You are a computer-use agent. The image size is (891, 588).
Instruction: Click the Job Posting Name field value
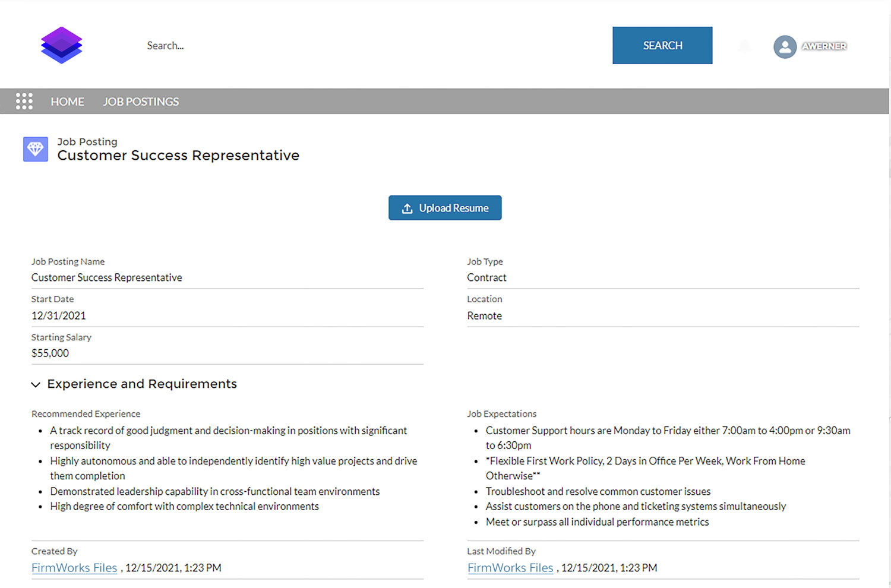click(107, 277)
